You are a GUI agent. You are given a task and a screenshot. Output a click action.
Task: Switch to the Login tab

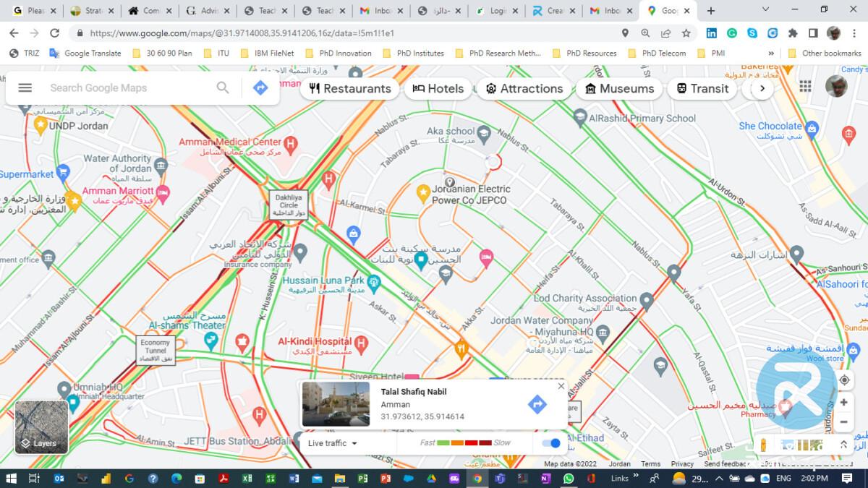click(x=498, y=11)
